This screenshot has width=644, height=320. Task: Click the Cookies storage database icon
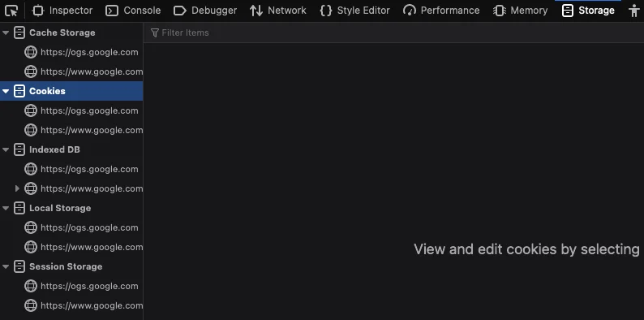[19, 91]
